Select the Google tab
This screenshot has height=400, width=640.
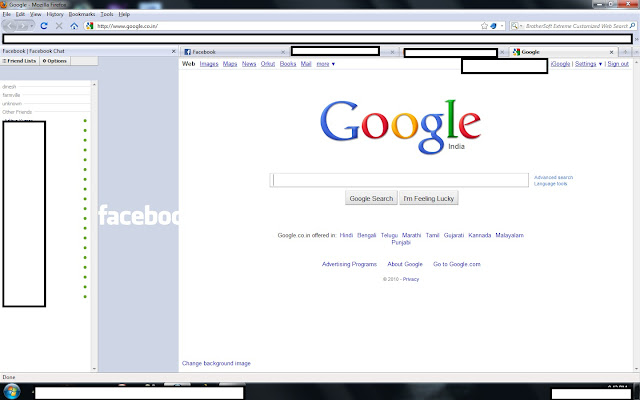pos(563,52)
